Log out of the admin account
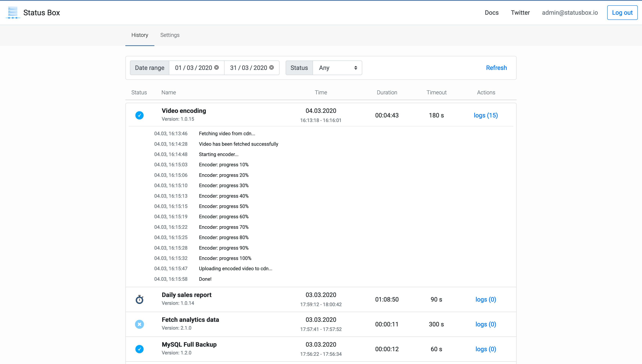The height and width of the screenshot is (364, 642). (x=622, y=13)
